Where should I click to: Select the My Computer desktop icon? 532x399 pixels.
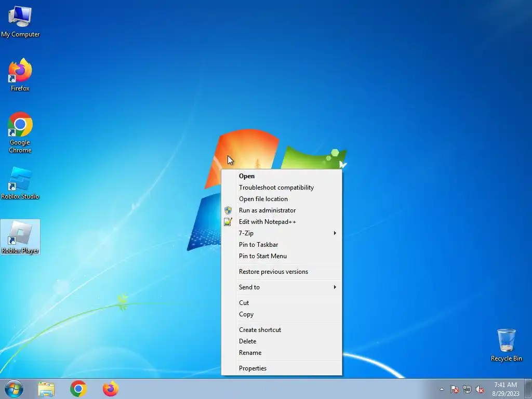[20, 22]
